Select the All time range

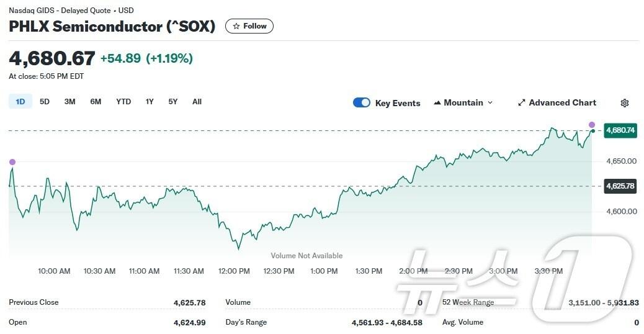(197, 102)
